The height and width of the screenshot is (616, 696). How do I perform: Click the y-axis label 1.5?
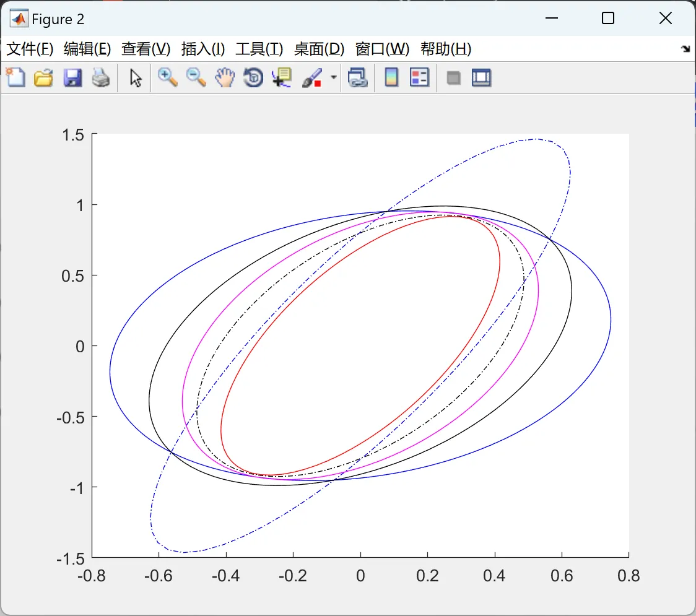[73, 135]
